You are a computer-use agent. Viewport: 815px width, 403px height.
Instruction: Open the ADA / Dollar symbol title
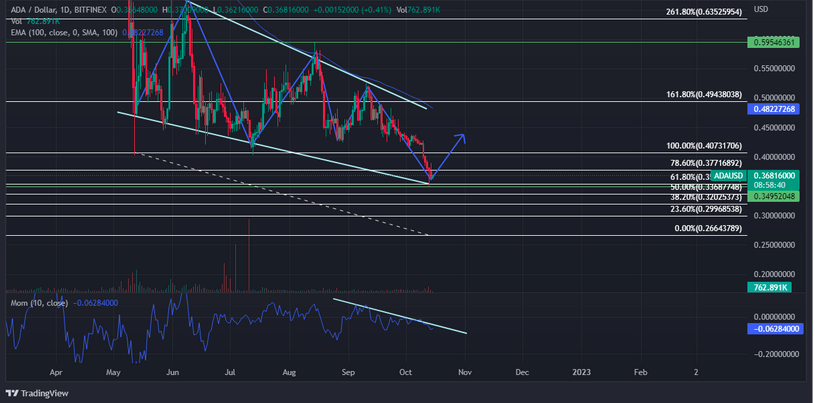point(30,8)
